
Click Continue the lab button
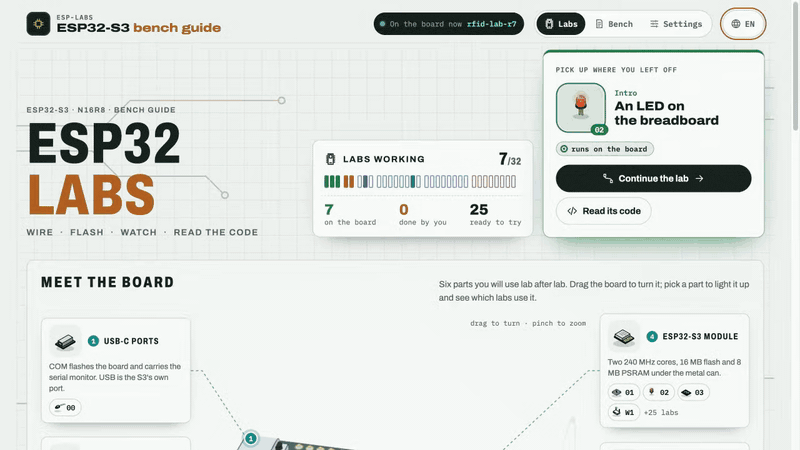pos(654,179)
